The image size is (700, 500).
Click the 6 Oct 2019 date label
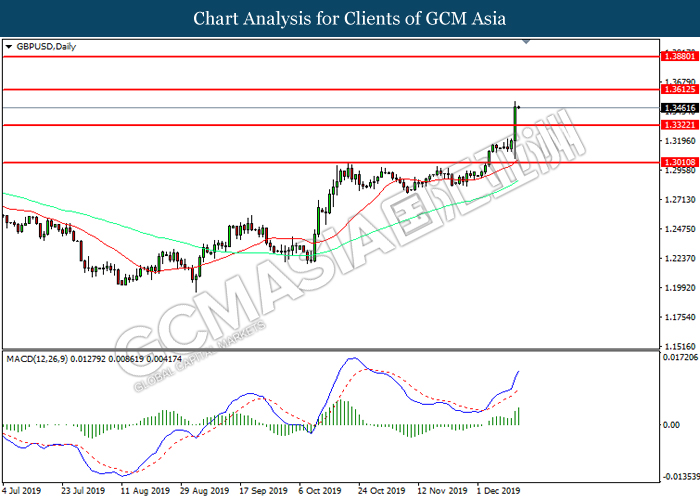320,491
